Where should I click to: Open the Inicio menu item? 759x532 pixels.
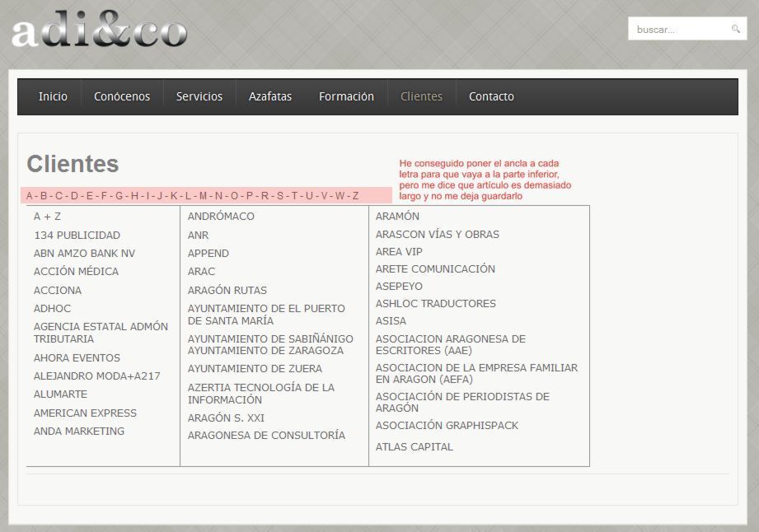[x=54, y=96]
